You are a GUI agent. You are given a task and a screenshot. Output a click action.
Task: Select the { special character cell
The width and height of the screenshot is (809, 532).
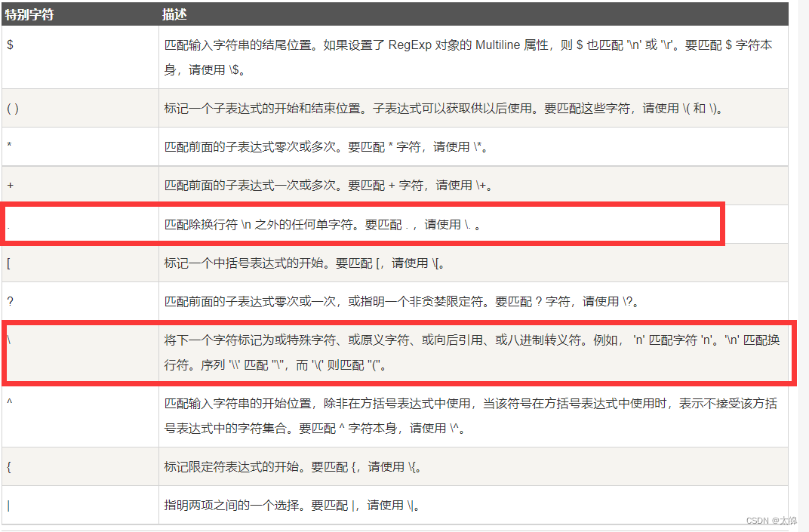pos(80,466)
